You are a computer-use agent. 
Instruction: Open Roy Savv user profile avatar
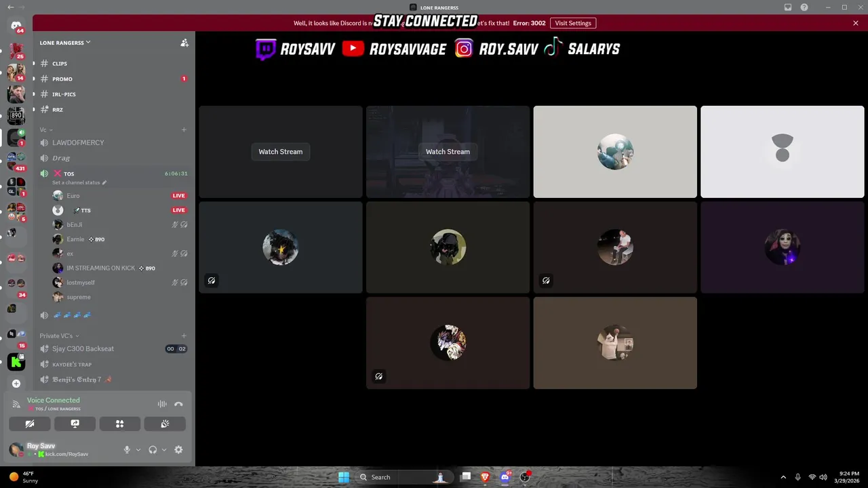(x=16, y=449)
